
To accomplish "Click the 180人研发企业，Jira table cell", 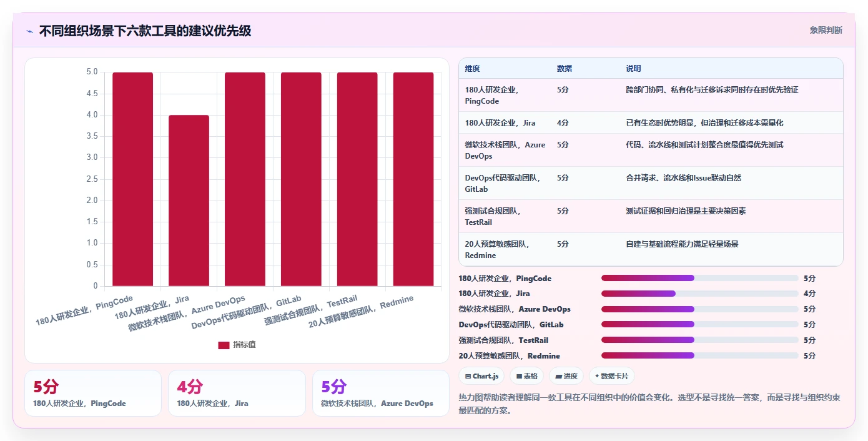I will pyautogui.click(x=505, y=123).
